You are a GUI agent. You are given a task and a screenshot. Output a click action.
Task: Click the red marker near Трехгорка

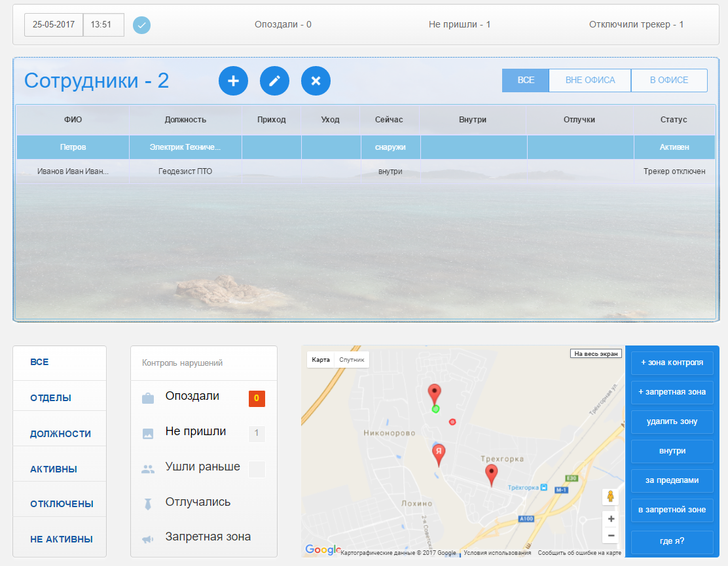click(491, 474)
